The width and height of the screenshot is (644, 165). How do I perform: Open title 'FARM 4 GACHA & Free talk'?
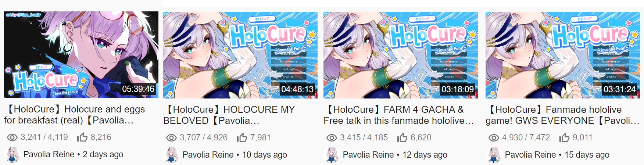[x=399, y=115]
